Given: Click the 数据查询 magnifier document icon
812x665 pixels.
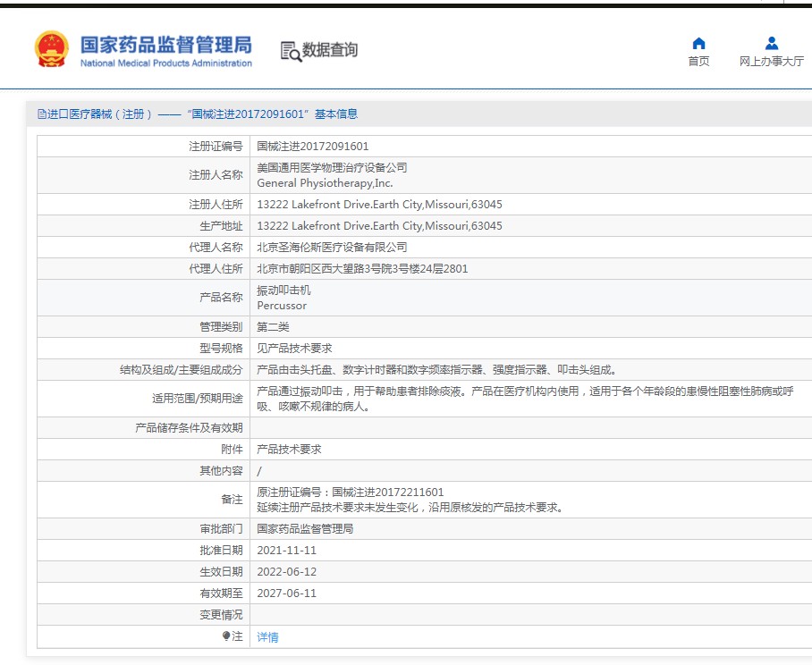Looking at the screenshot, I should coord(291,51).
